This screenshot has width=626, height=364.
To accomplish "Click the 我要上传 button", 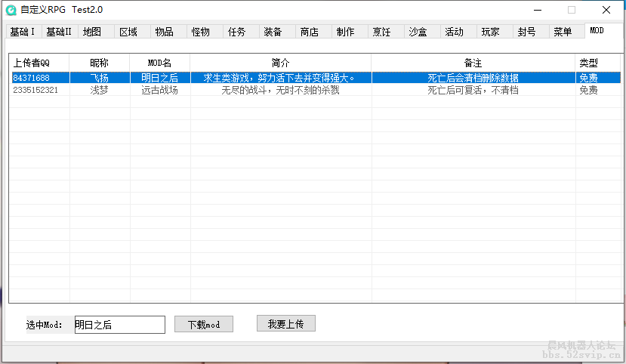I will click(x=286, y=324).
